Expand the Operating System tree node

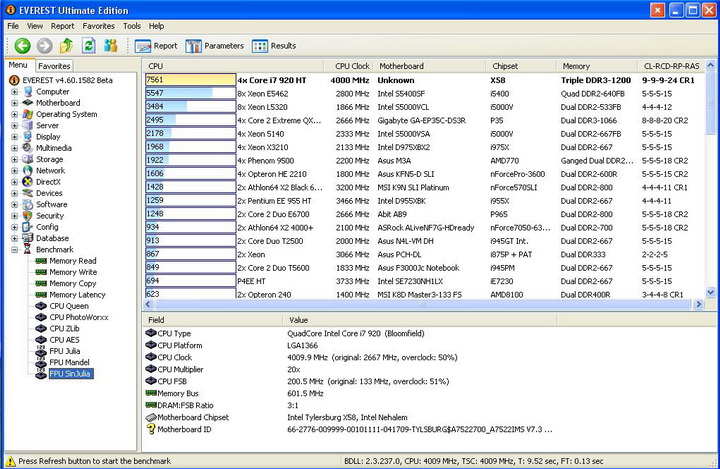15,114
